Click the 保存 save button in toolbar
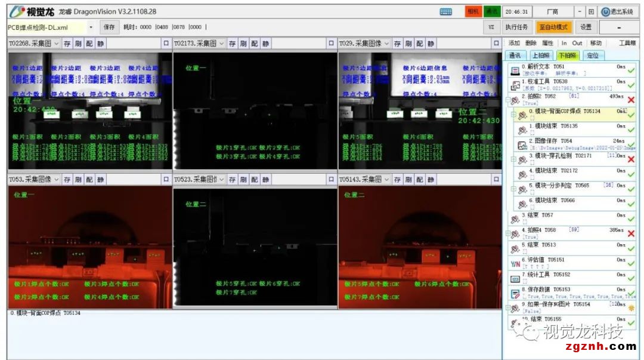 click(x=109, y=27)
